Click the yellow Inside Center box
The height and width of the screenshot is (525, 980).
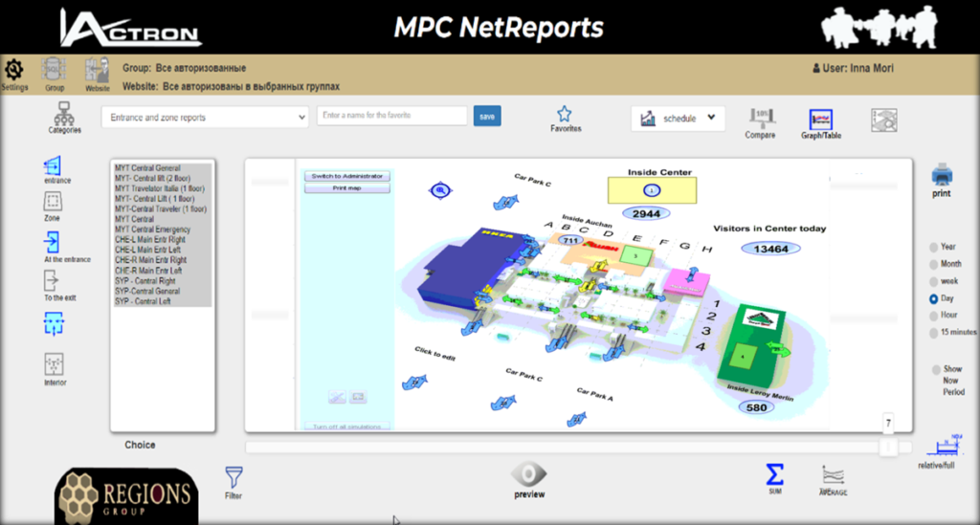[652, 190]
